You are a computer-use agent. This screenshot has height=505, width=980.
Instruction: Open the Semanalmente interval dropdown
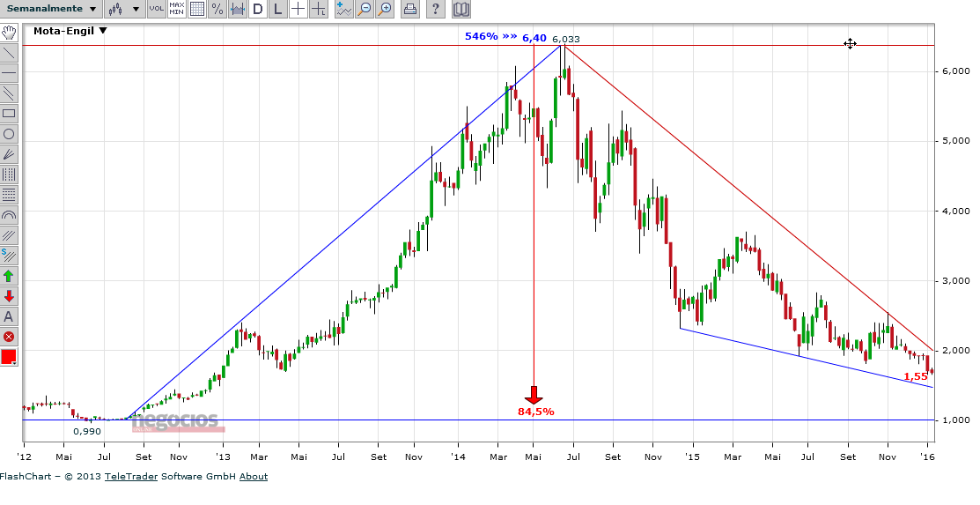click(50, 9)
